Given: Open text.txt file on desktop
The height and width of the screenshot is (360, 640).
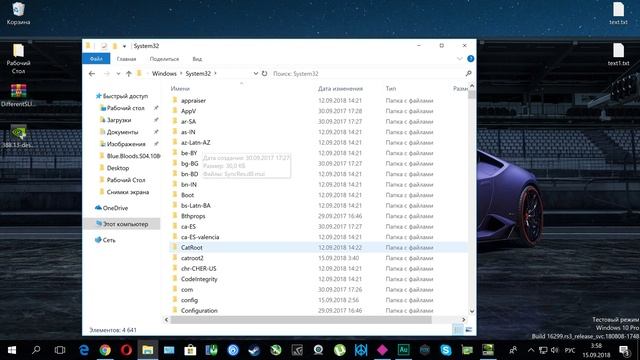Looking at the screenshot, I should click(x=618, y=13).
